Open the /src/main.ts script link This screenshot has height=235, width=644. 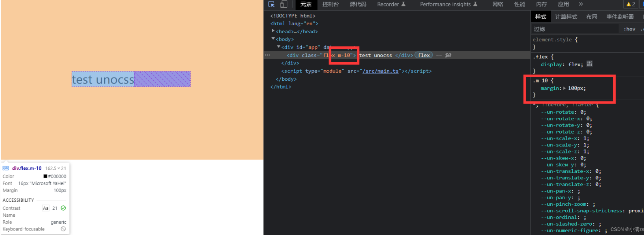[x=380, y=71]
